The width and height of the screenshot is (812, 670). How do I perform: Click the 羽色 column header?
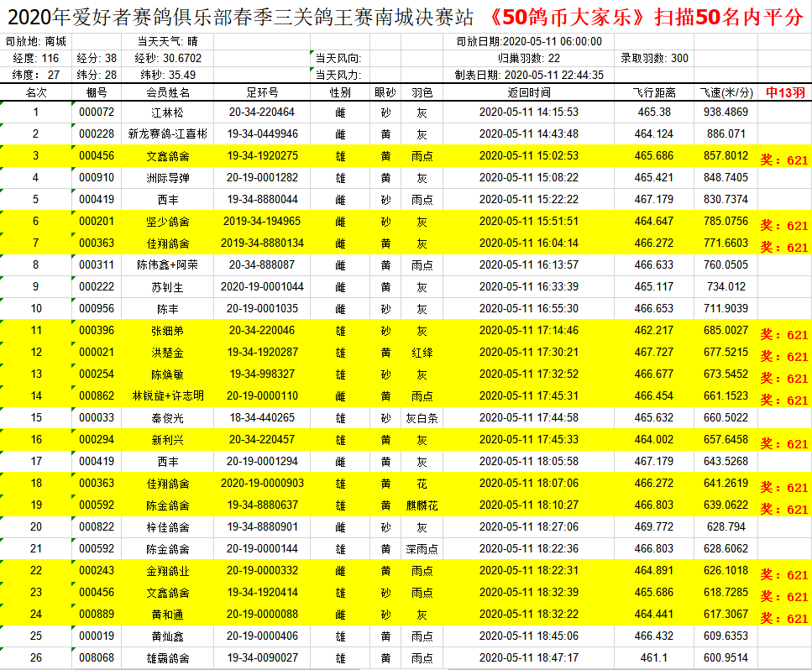pos(422,92)
